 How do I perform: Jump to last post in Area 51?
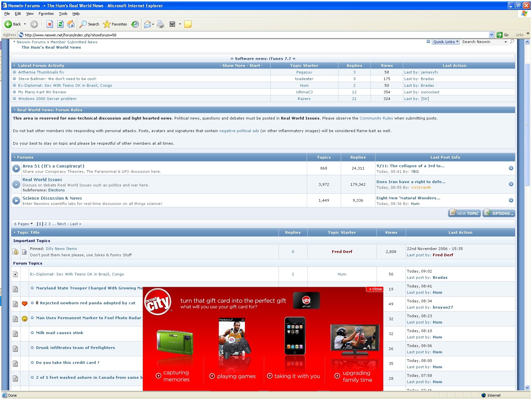pyautogui.click(x=511, y=168)
